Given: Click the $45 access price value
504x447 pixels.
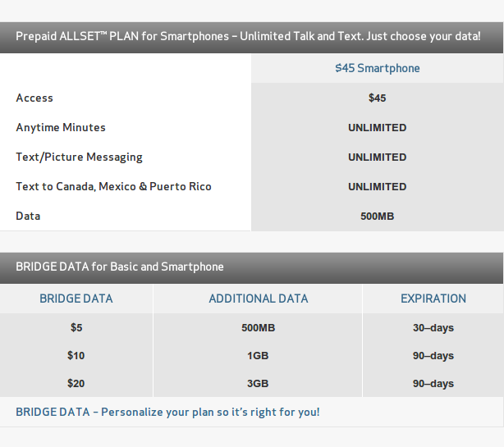Looking at the screenshot, I should click(378, 98).
